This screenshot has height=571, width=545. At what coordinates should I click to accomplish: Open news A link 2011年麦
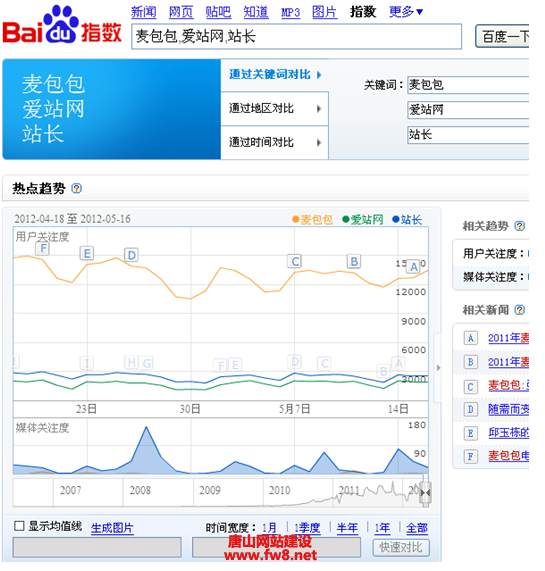point(508,338)
